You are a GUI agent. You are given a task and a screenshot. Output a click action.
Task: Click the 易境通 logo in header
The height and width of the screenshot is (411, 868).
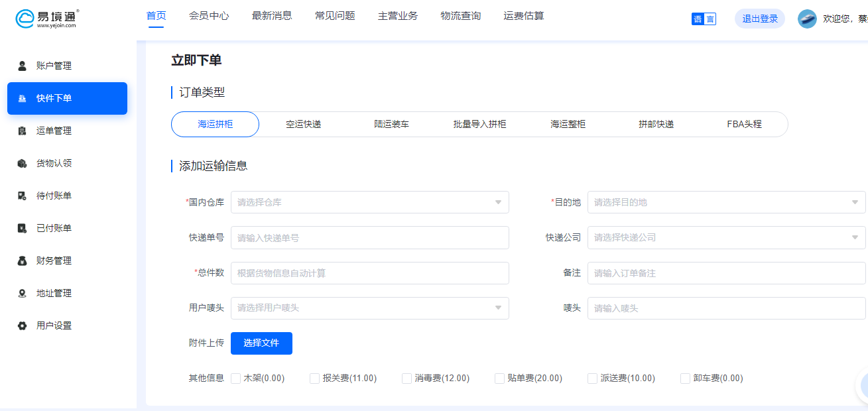(47, 19)
